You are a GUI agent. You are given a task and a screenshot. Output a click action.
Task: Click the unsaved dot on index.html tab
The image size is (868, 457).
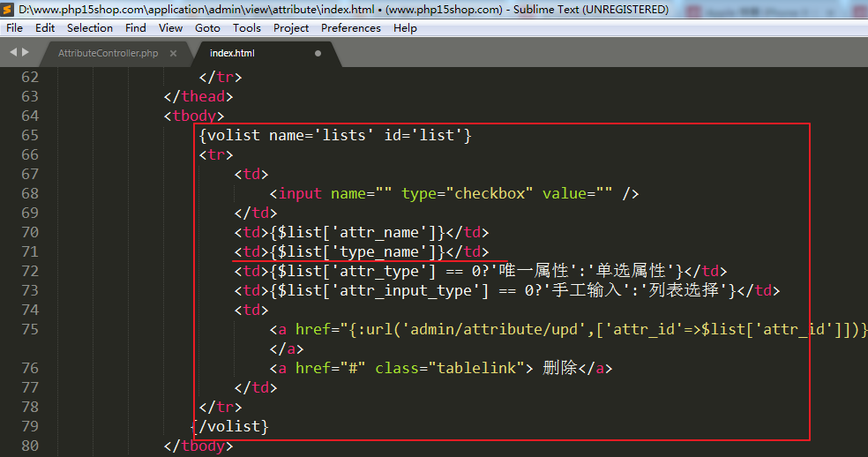click(318, 54)
